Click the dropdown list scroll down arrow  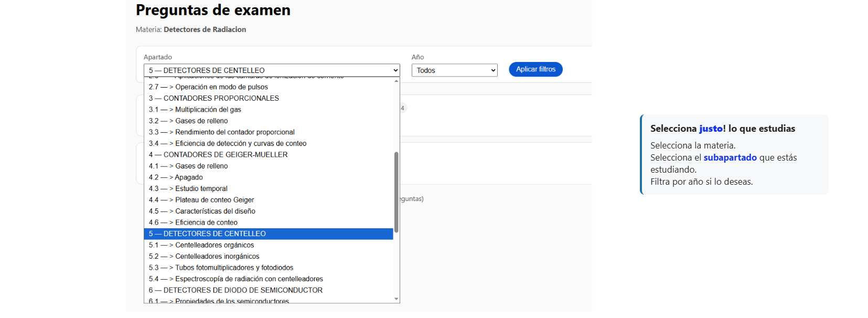coord(397,299)
